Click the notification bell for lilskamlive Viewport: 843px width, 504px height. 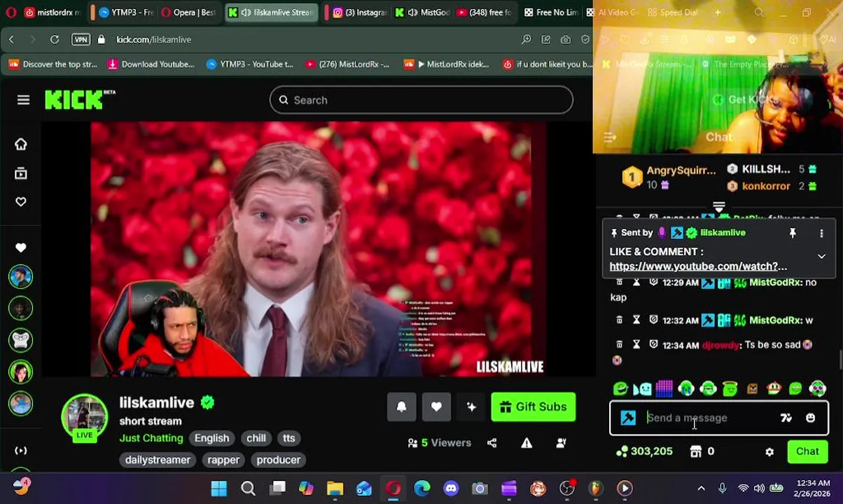point(401,407)
